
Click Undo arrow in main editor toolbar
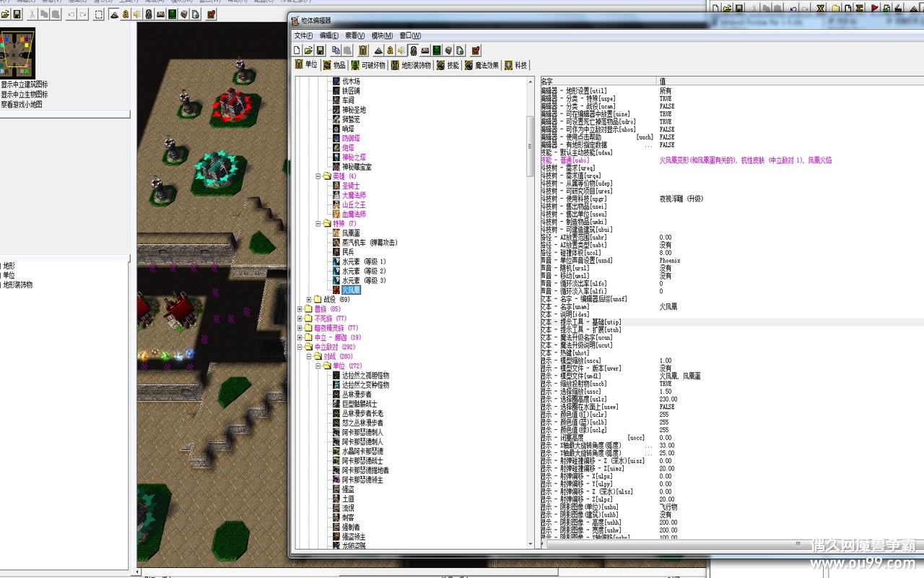(71, 14)
